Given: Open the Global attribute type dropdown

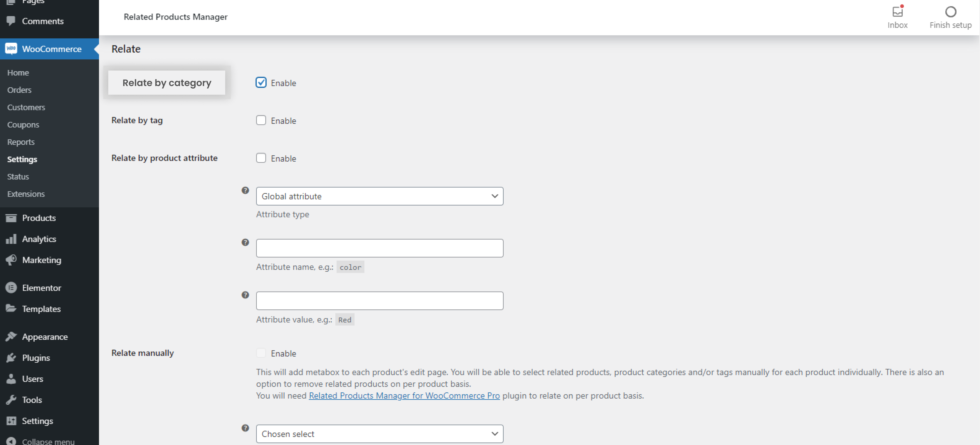Looking at the screenshot, I should coord(380,196).
